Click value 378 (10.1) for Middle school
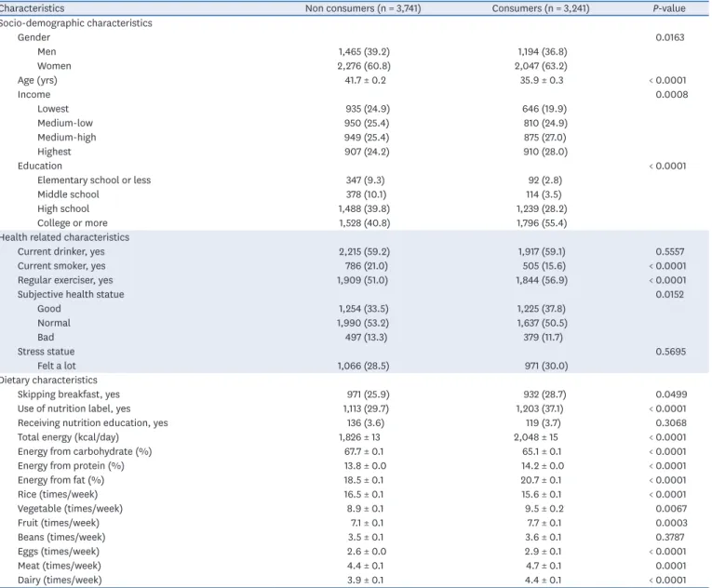The height and width of the screenshot is (588, 712). pyautogui.click(x=366, y=194)
